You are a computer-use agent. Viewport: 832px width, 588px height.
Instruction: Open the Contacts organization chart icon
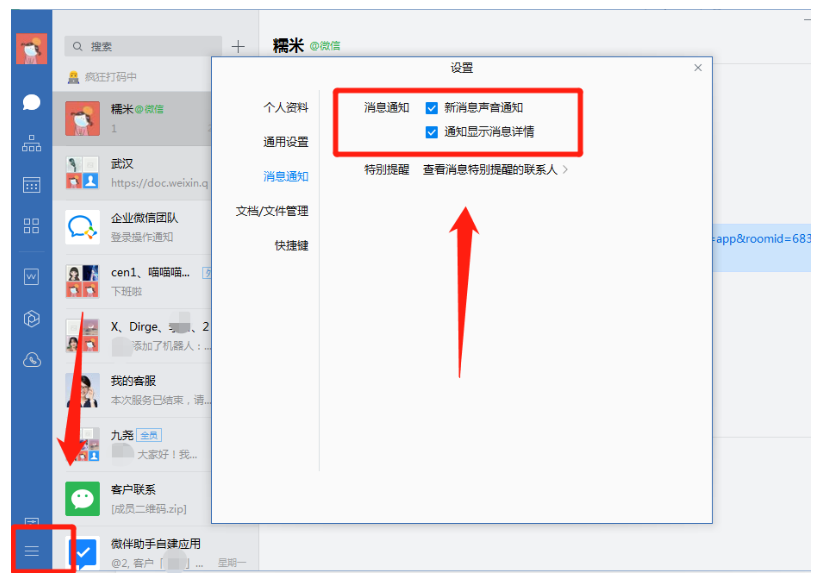tap(32, 143)
